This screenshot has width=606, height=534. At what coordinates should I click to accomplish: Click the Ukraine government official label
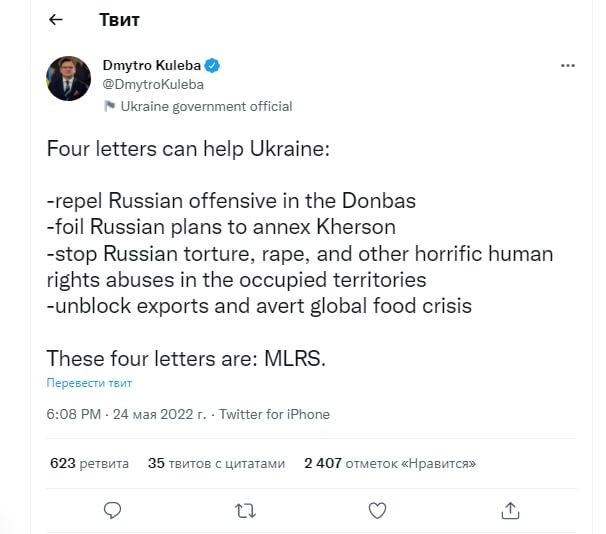(206, 107)
